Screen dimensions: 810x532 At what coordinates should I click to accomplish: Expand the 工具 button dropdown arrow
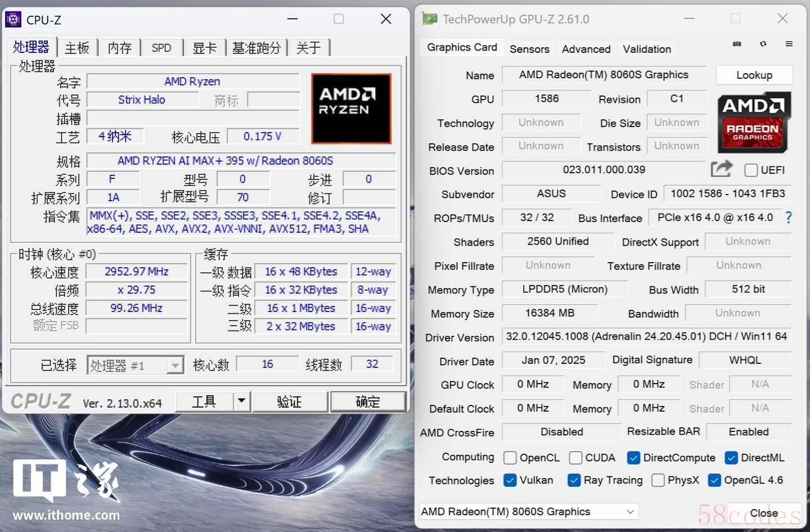[x=241, y=401]
